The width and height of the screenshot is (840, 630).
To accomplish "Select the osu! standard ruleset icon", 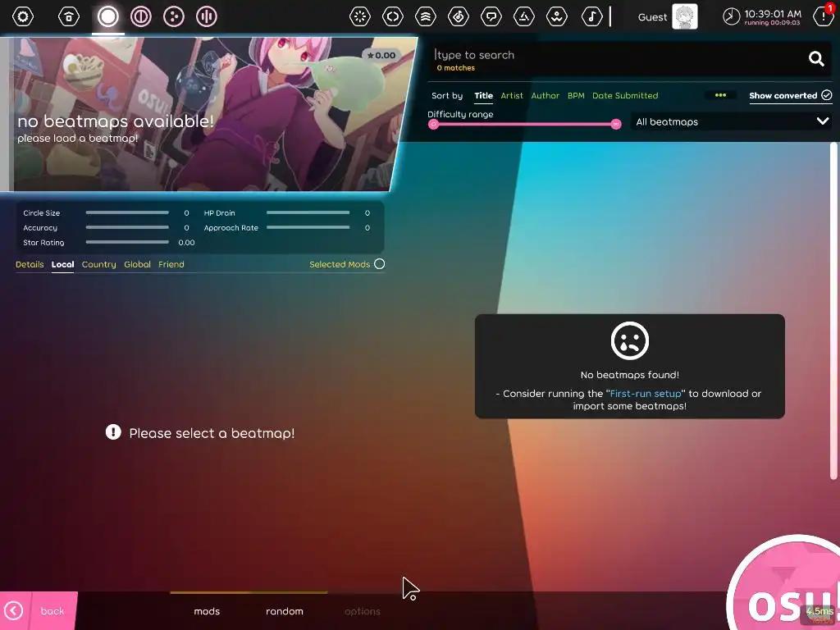I will pos(107,16).
